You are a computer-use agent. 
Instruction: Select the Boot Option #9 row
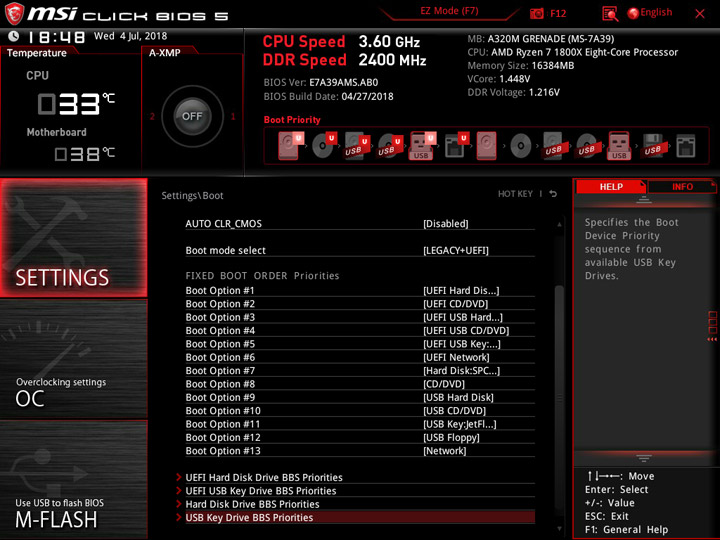click(x=360, y=397)
